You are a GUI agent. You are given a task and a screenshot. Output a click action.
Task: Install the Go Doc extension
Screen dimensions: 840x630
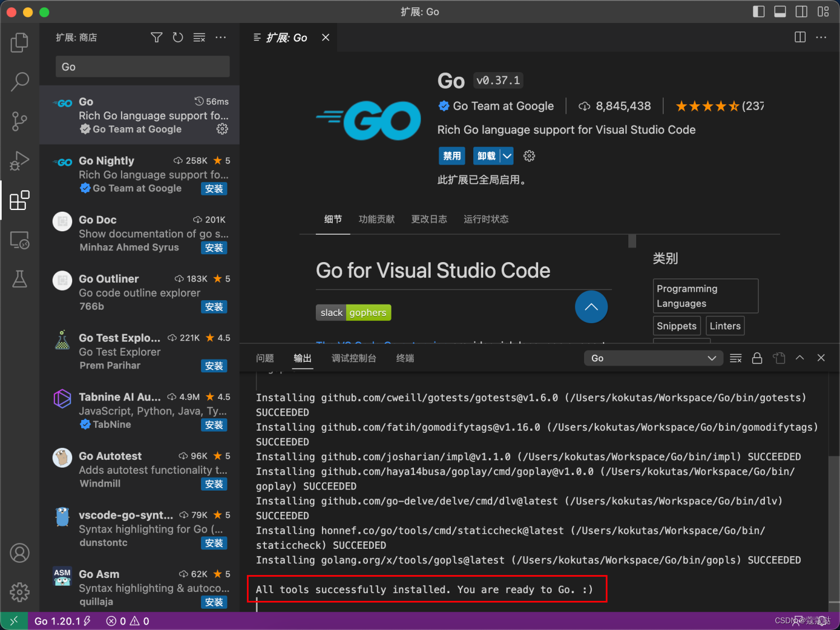(214, 248)
